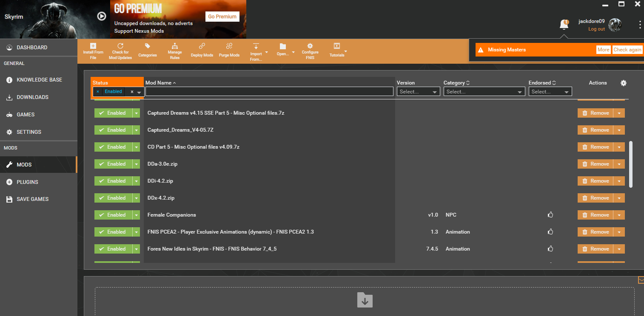Click Install From File toolbar icon
This screenshot has width=644, height=316.
coord(93,46)
